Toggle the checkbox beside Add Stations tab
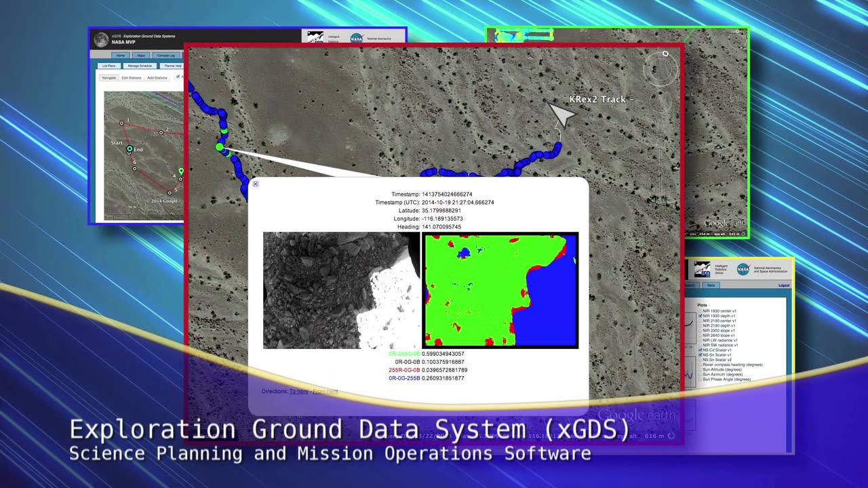The image size is (868, 488). click(178, 77)
